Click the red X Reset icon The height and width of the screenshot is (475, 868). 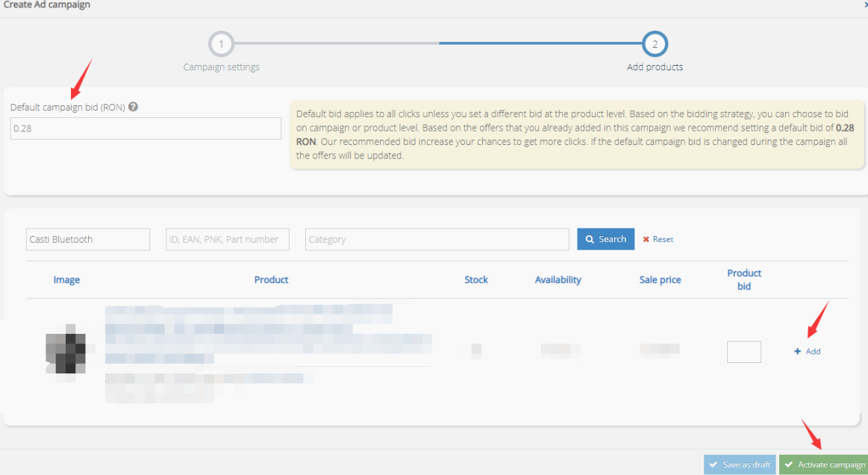(646, 240)
